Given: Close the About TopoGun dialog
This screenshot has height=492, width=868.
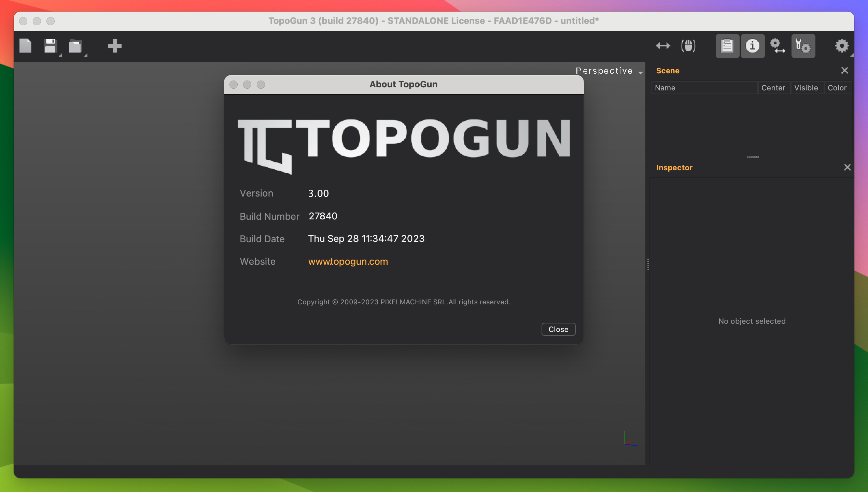Looking at the screenshot, I should (x=558, y=329).
